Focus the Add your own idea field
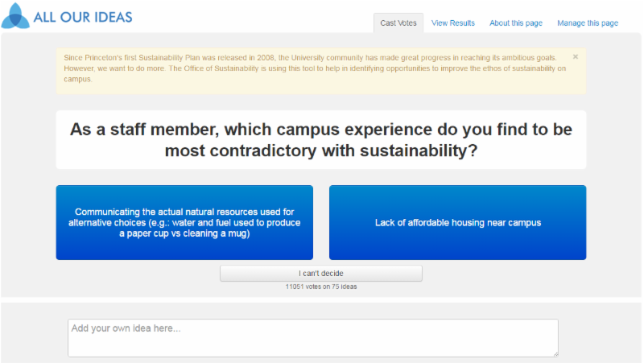Screen dimensions: 644x363 [312, 337]
